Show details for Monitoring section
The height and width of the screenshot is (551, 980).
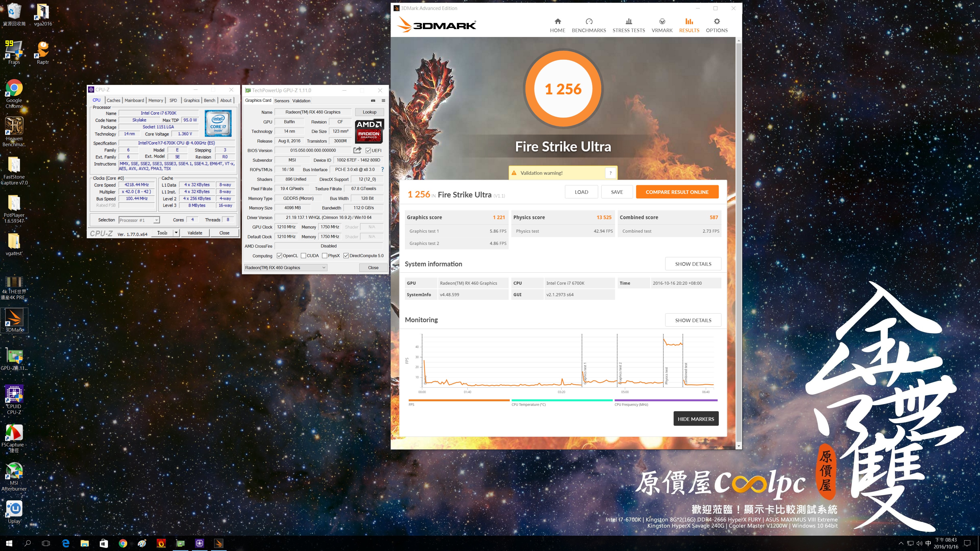coord(693,320)
